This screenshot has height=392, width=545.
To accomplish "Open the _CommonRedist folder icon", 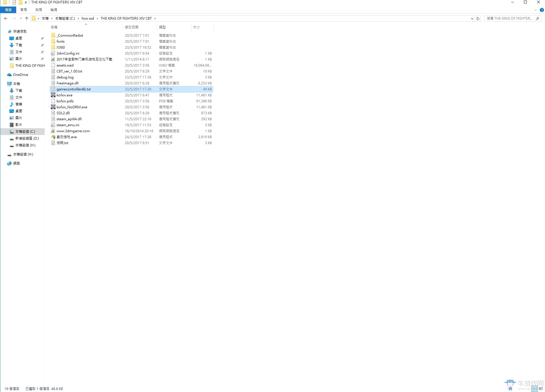I will (53, 36).
